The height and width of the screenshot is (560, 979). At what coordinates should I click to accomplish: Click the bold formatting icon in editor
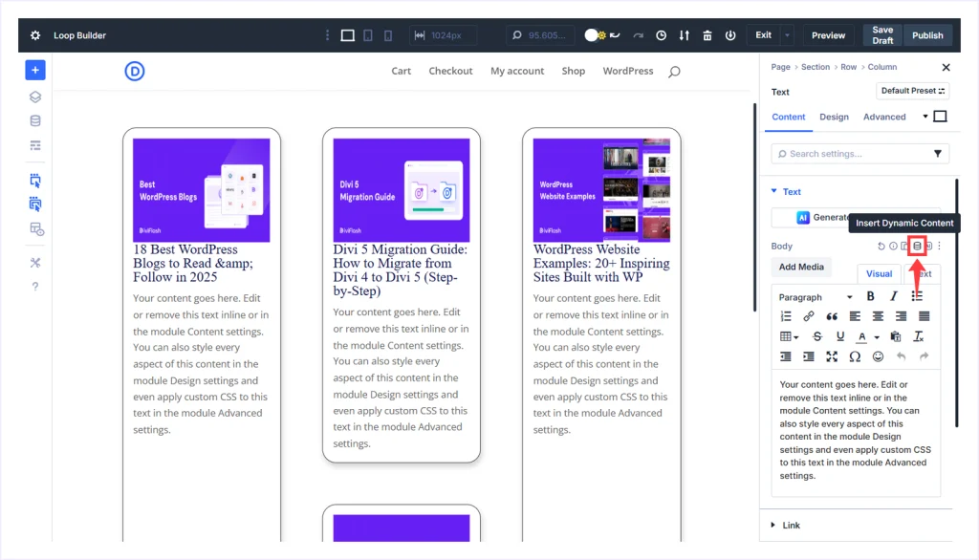point(870,297)
